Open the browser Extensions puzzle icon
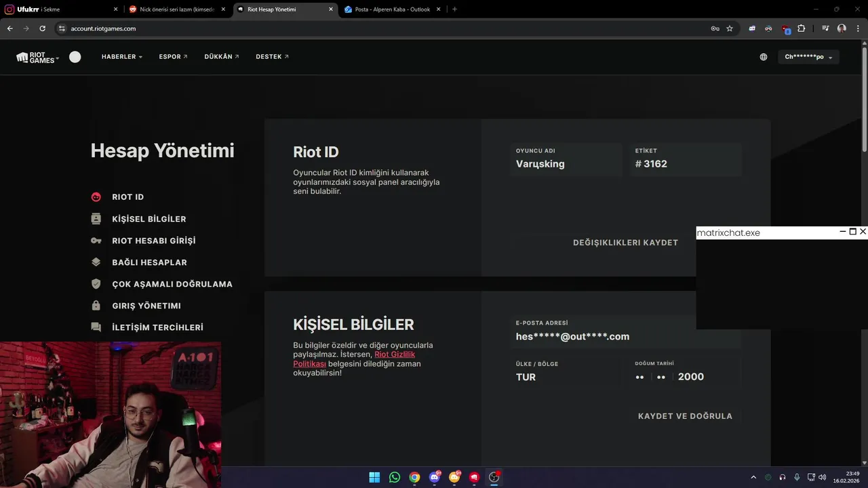Screen dimensions: 868x488 (802, 28)
